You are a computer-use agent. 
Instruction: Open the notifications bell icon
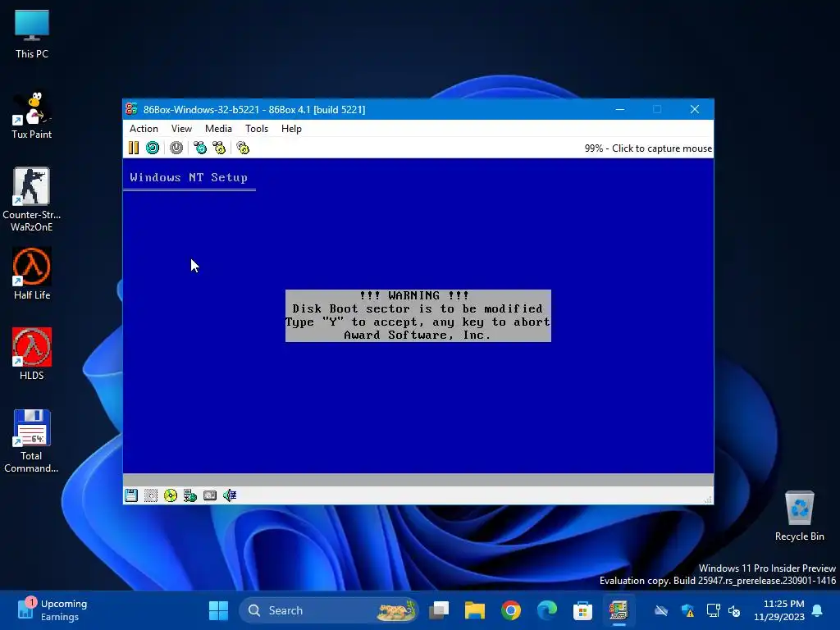click(818, 610)
